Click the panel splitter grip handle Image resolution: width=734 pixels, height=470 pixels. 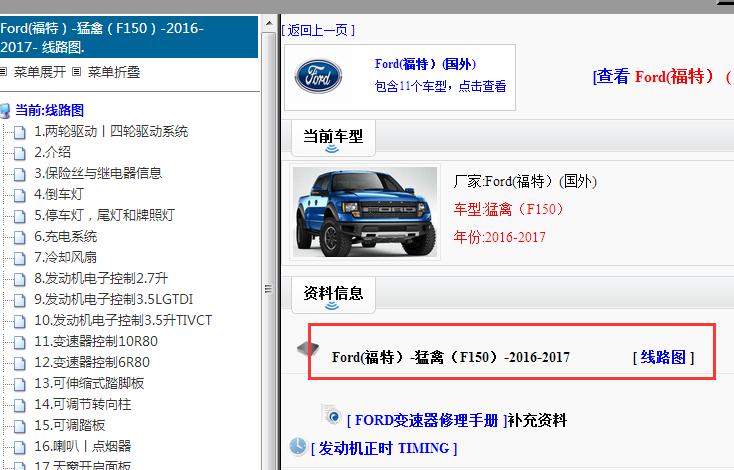pos(268,288)
